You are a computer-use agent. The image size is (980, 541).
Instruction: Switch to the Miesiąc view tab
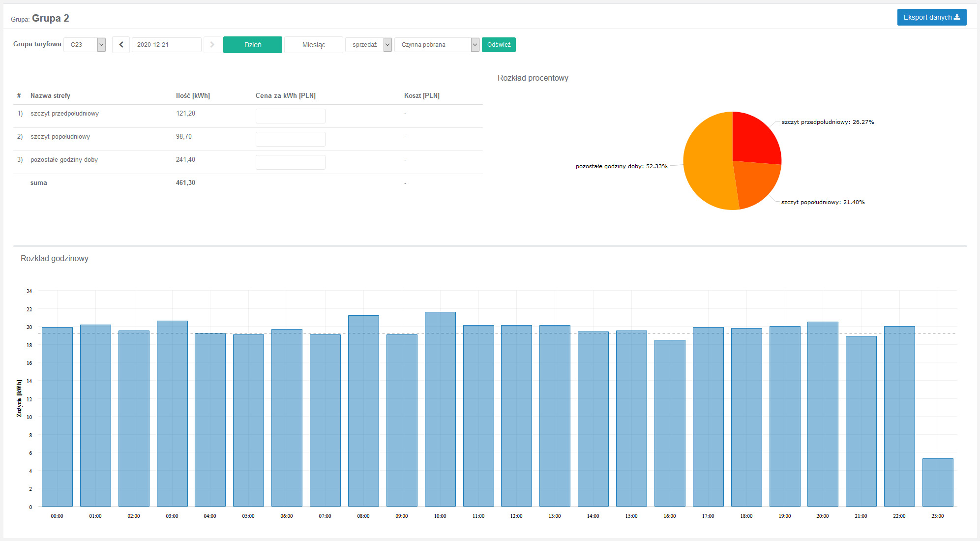tap(313, 45)
